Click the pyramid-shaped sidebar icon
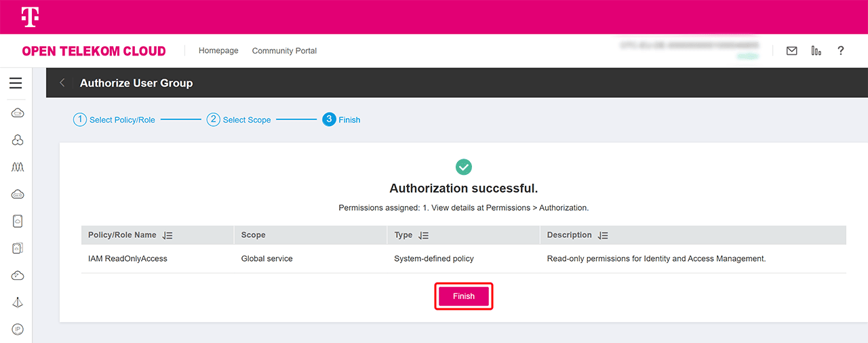 (x=18, y=302)
